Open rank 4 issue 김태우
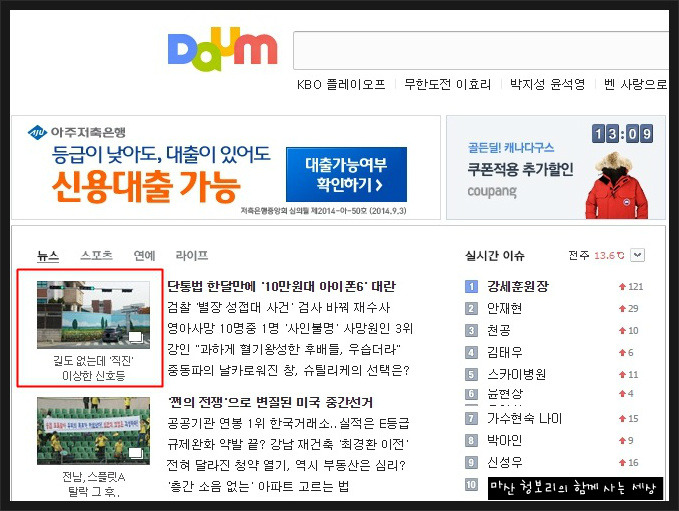 pos(504,353)
